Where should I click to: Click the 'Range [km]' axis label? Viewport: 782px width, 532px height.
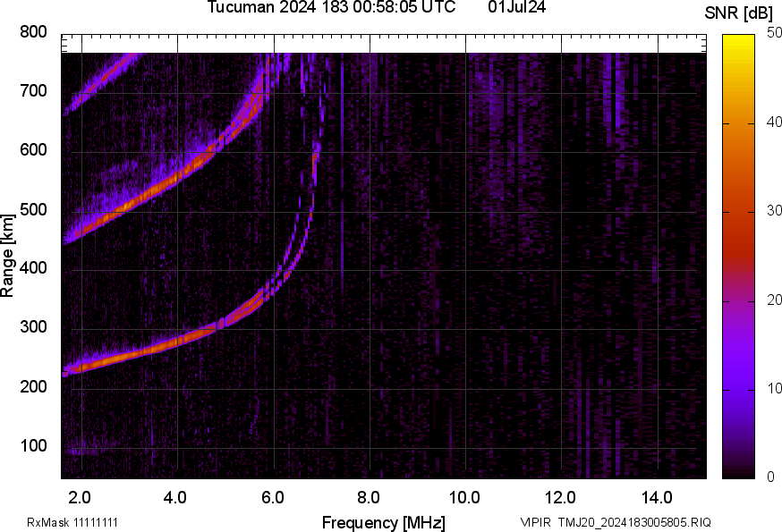tap(7, 257)
